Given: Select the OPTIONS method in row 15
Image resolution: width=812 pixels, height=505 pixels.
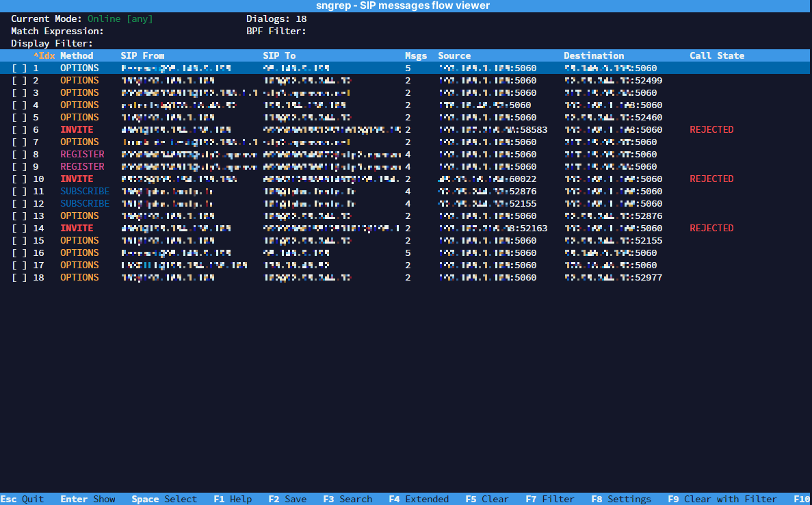Looking at the screenshot, I should click(79, 241).
